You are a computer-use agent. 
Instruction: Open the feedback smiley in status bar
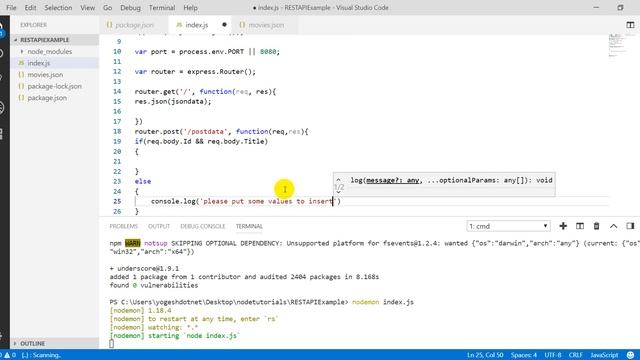631,355
